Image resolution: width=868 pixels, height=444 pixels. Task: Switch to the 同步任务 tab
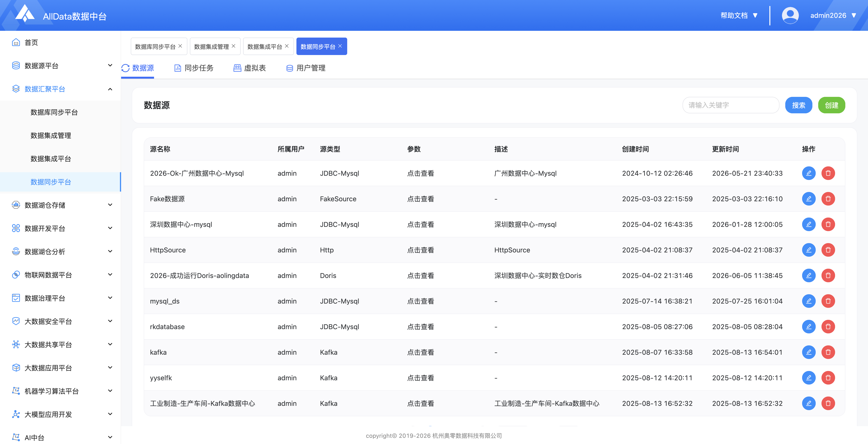click(194, 68)
